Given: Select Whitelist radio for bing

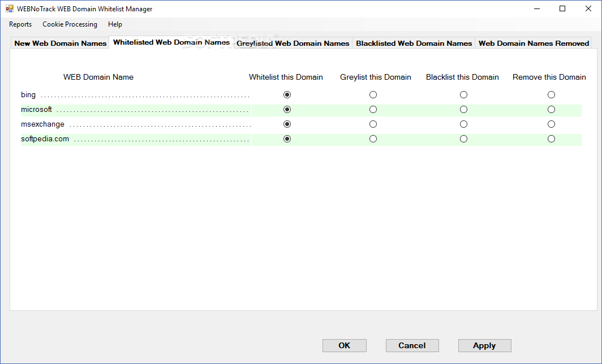Looking at the screenshot, I should click(x=287, y=95).
